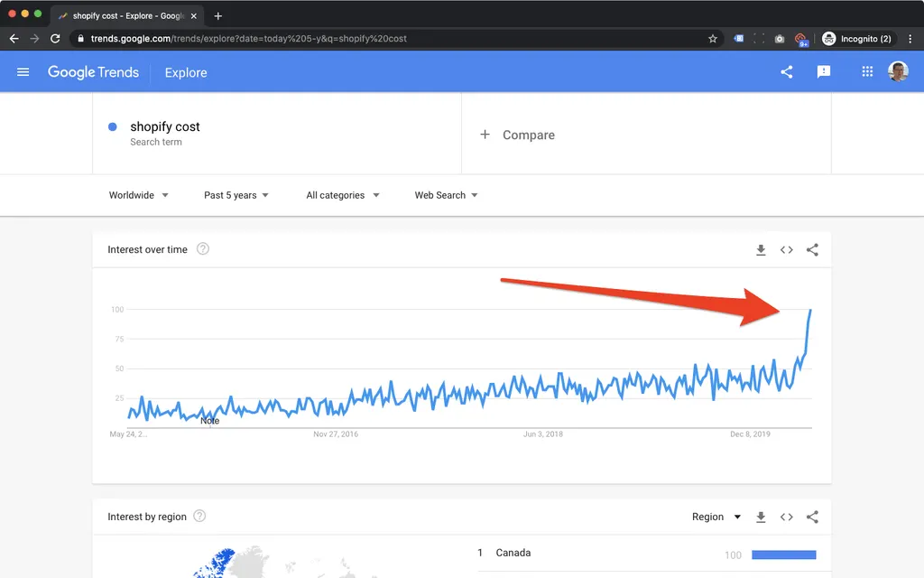Screen dimensions: 924x578
Task: Open the Google Trends hamburger menu
Action: [x=23, y=72]
